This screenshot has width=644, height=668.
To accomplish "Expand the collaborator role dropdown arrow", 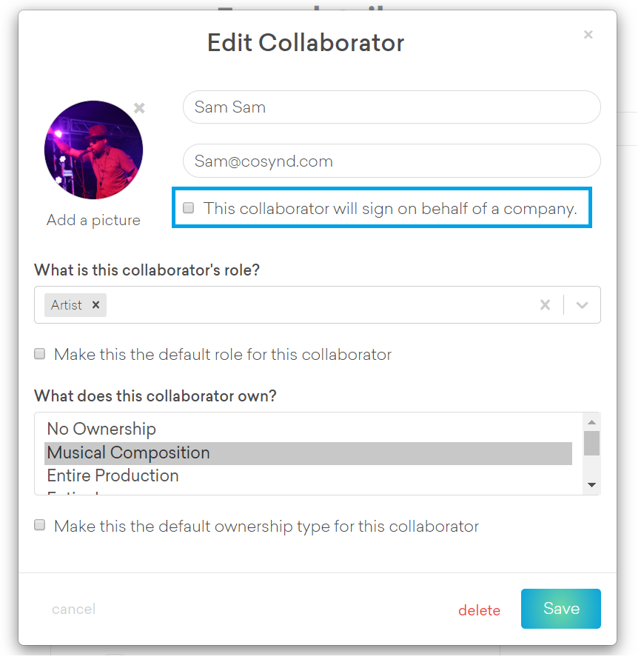I will [x=582, y=304].
